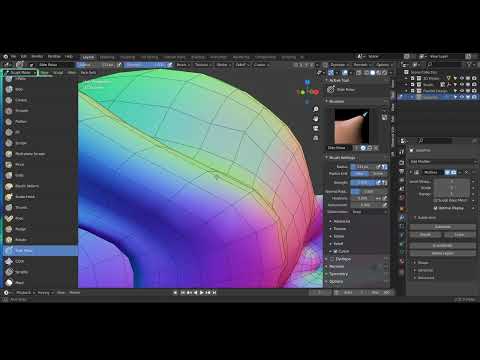The image size is (480, 360).
Task: Open the Sculpt Mode dropdown
Action: (20, 72)
